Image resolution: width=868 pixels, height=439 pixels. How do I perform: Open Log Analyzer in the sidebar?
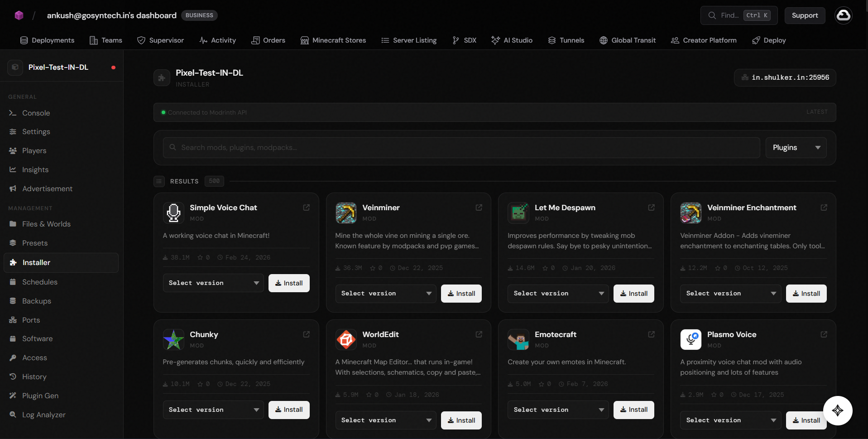coord(61,415)
